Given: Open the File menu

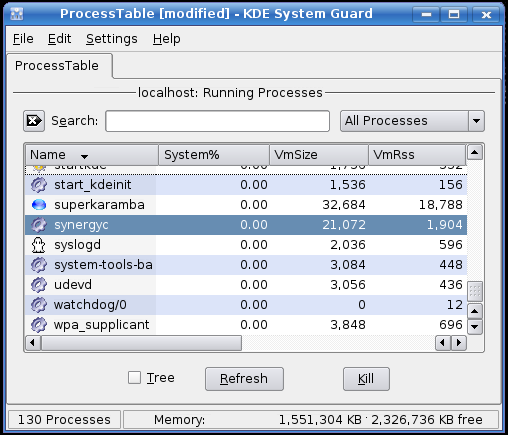Looking at the screenshot, I should (23, 39).
